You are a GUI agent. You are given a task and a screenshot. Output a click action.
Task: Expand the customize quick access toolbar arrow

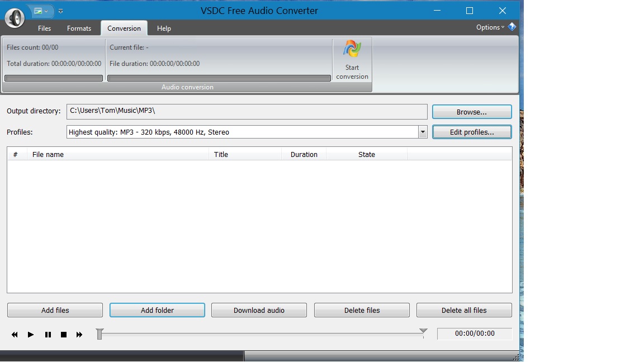(60, 11)
